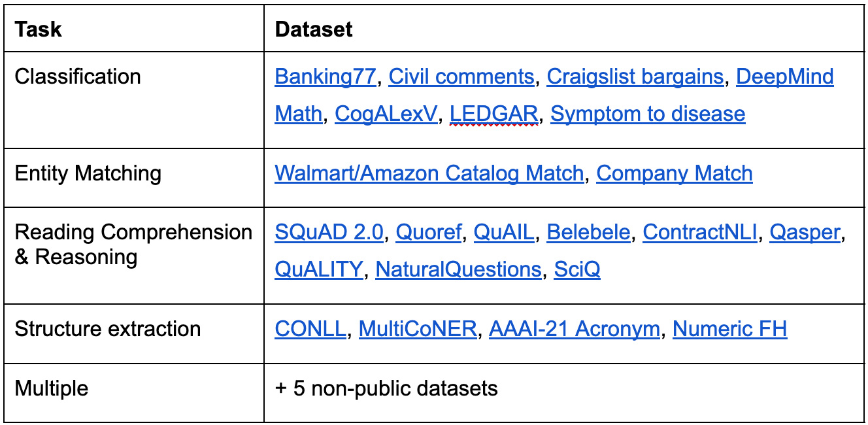Viewport: 868px width, 425px height.
Task: Visit the NaturalQuestions link
Action: (459, 269)
